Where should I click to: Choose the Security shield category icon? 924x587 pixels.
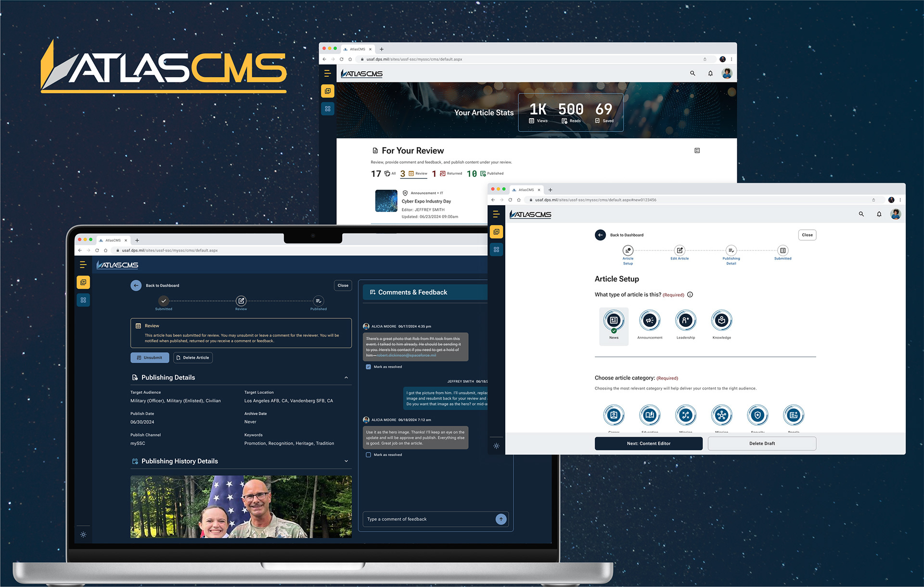758,415
